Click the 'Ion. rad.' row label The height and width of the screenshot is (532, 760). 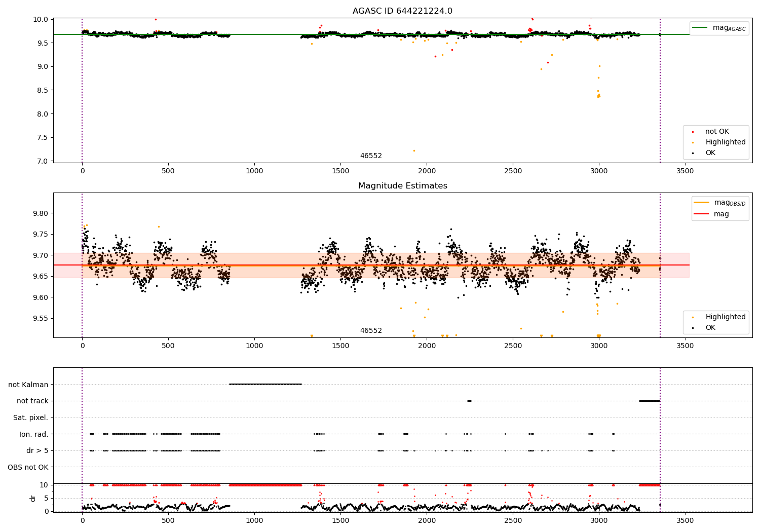[x=34, y=434]
